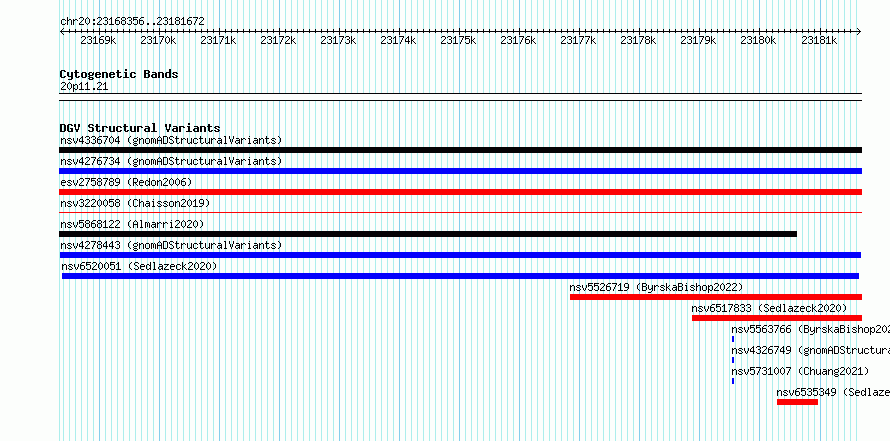Viewport: 890px width, 441px height.
Task: Click the blue bar under nsv4276734
Action: pos(460,171)
